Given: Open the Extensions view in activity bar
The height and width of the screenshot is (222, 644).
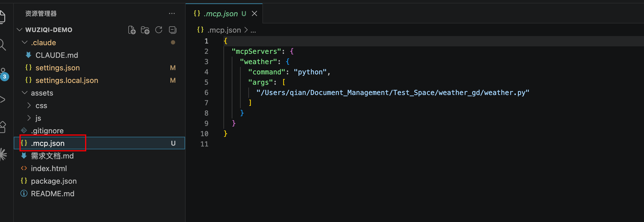Looking at the screenshot, I should click(x=3, y=127).
